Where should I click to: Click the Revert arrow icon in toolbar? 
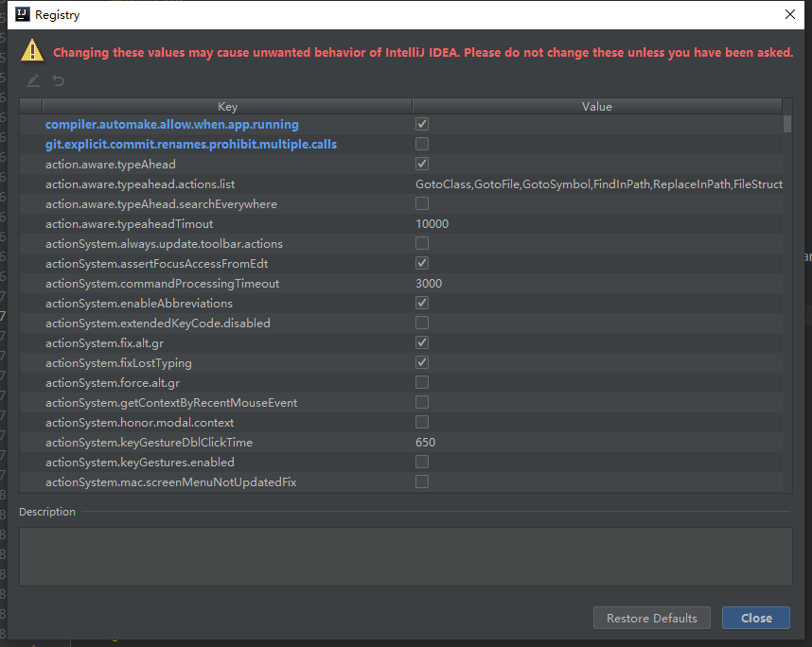[x=59, y=81]
